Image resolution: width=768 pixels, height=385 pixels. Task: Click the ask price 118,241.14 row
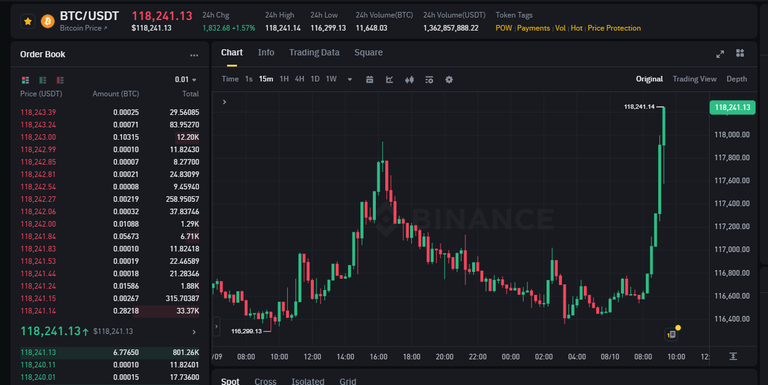[x=109, y=311]
